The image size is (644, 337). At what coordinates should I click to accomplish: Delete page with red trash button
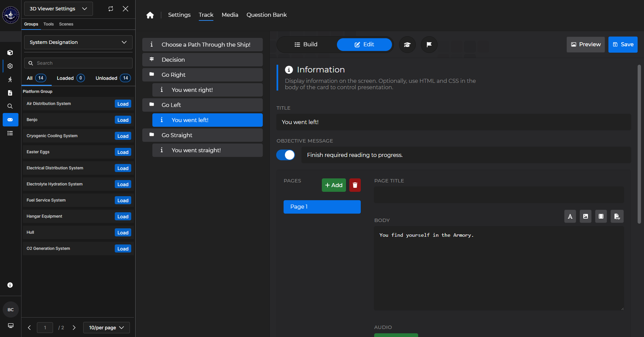click(x=355, y=185)
